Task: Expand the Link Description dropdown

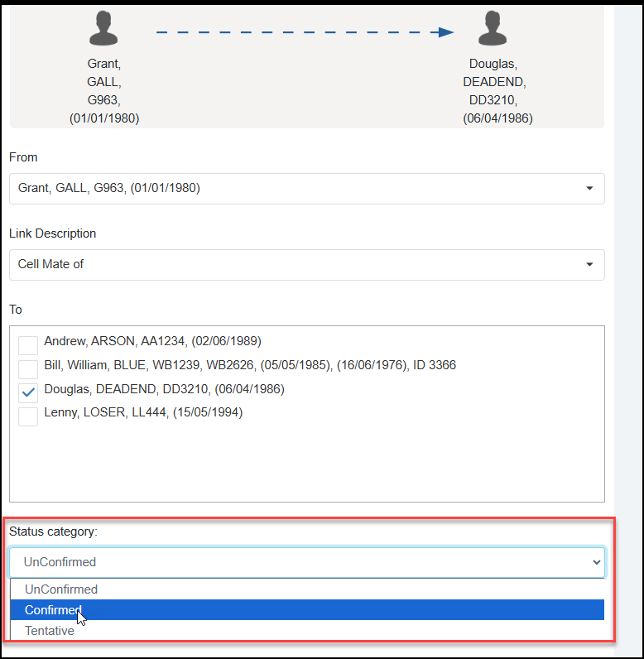Action: pyautogui.click(x=306, y=264)
